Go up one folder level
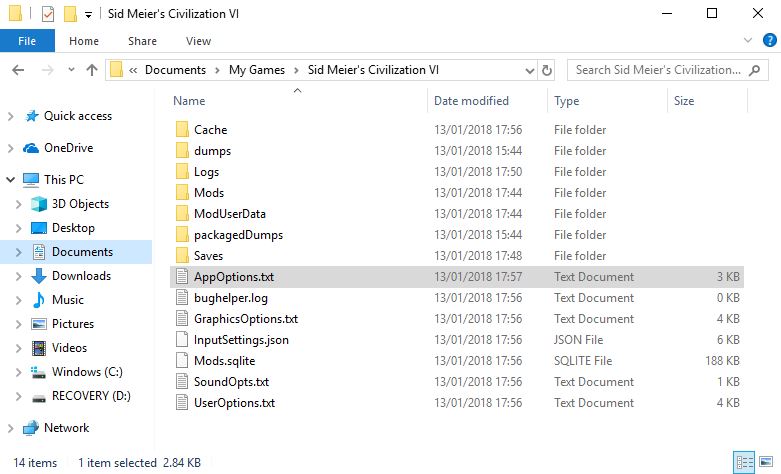 [x=92, y=70]
